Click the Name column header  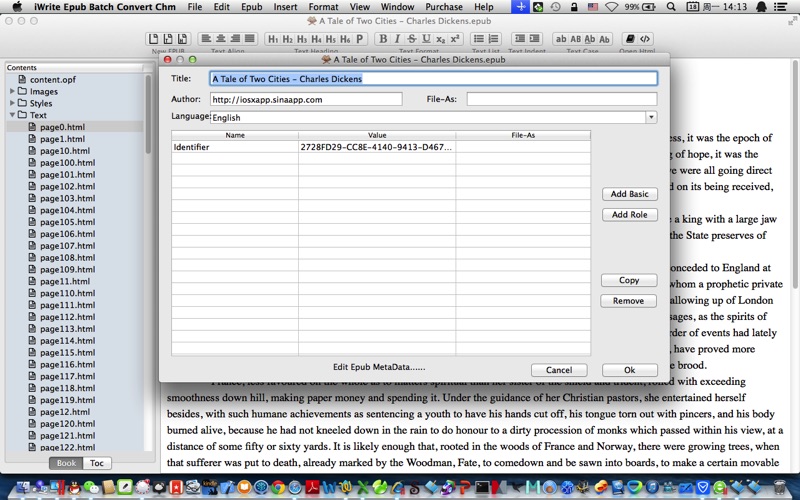[x=235, y=135]
